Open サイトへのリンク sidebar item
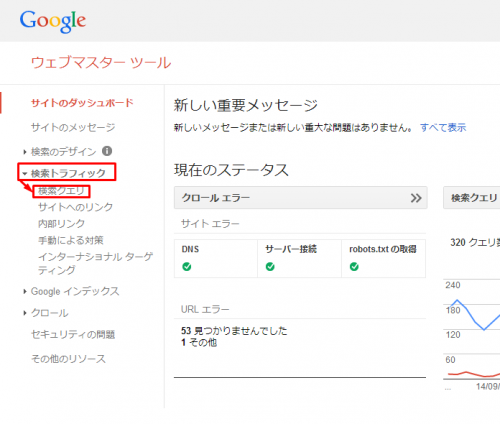 [x=75, y=207]
